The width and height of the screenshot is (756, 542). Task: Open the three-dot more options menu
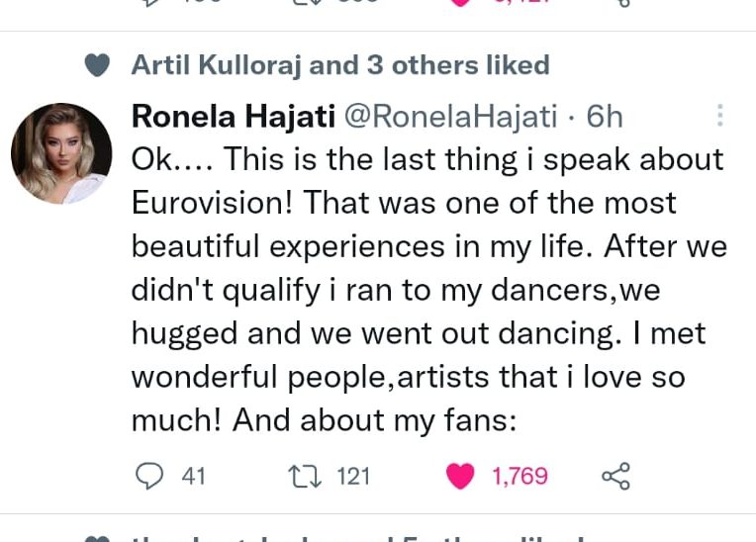(x=719, y=117)
